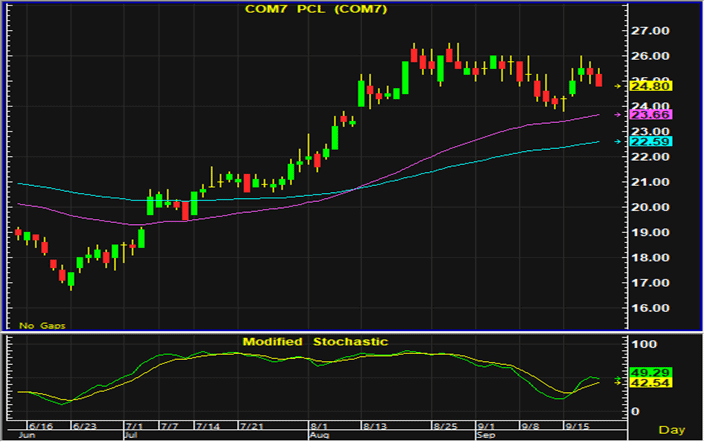This screenshot has width=705, height=442.
Task: Toggle the No Gaps label
Action: tap(41, 325)
